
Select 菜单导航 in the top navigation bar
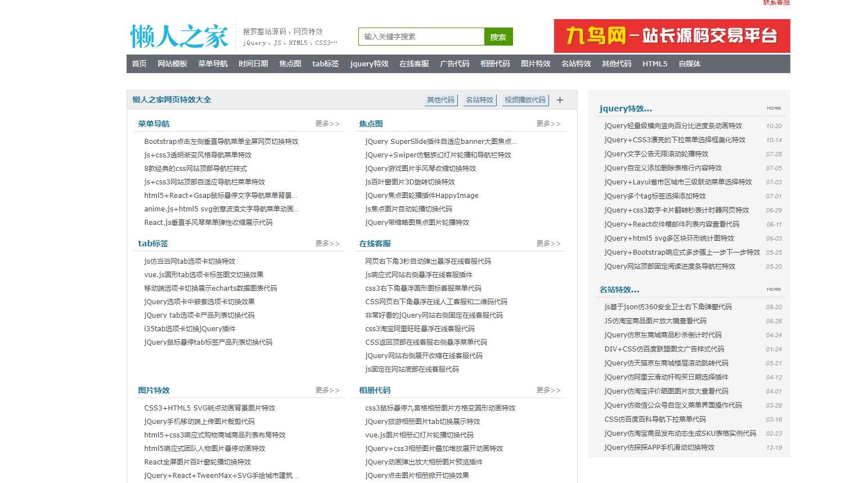(x=213, y=64)
